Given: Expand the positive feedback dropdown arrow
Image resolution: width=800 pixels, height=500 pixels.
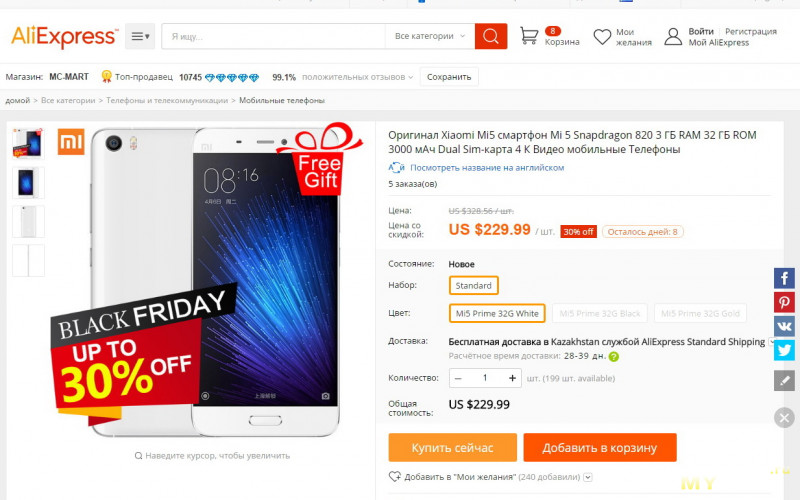Looking at the screenshot, I should click(411, 77).
